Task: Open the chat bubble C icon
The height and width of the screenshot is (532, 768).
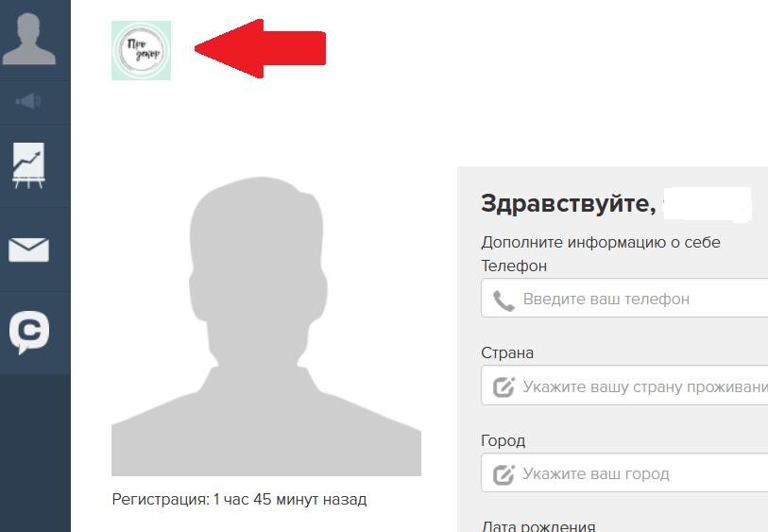Action: click(29, 332)
